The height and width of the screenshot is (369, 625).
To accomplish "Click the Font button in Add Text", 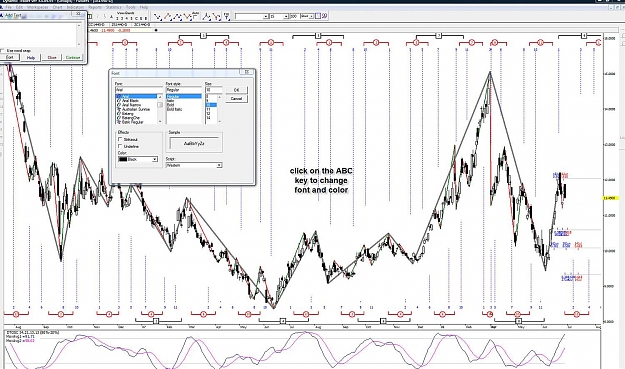I will tap(10, 57).
